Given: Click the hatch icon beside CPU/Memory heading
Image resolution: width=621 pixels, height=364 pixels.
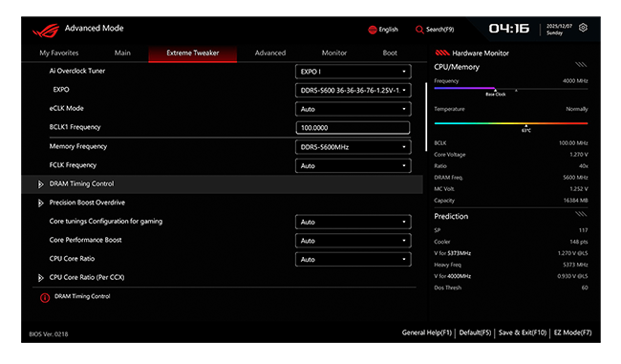Looking at the screenshot, I should [581, 65].
